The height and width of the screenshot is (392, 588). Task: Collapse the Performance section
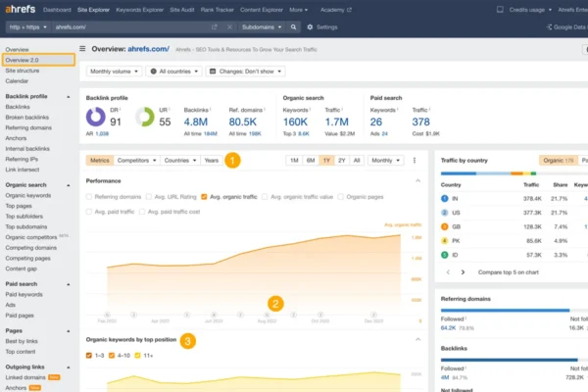tap(417, 180)
